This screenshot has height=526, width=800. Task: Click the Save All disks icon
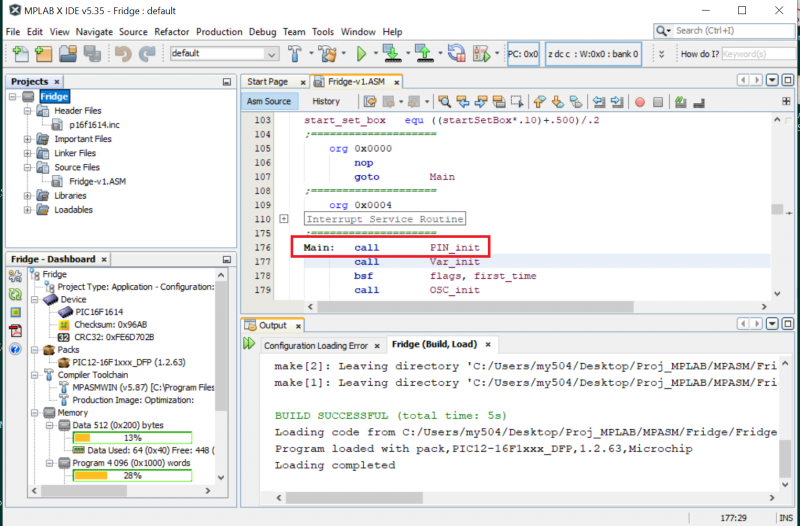90,53
